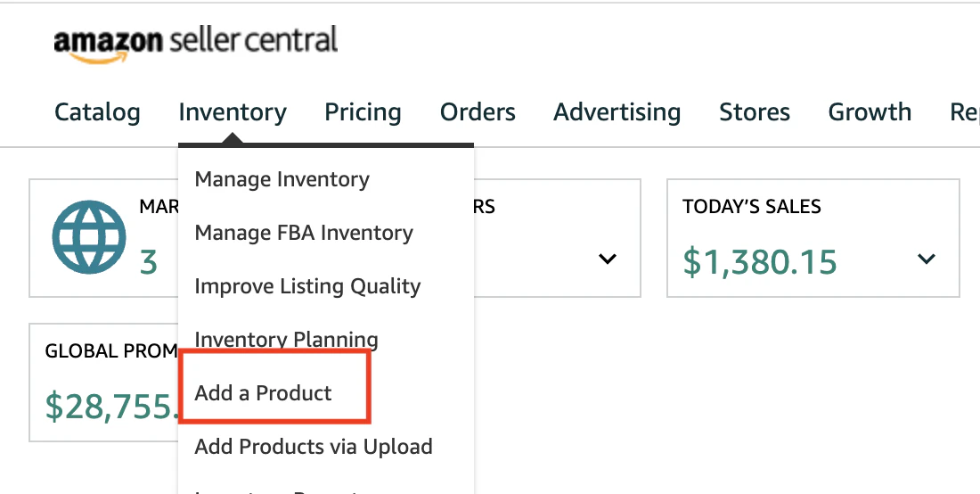Select Add Products via Upload

click(314, 447)
